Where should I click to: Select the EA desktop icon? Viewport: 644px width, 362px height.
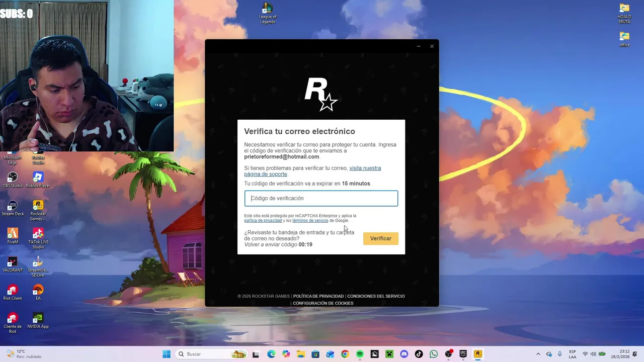pos(38,293)
